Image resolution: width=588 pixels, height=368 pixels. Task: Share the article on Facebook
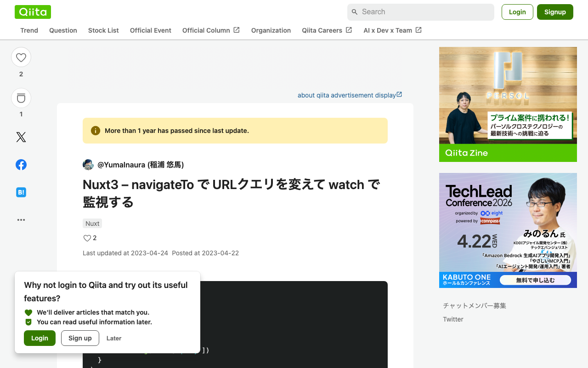tap(21, 164)
